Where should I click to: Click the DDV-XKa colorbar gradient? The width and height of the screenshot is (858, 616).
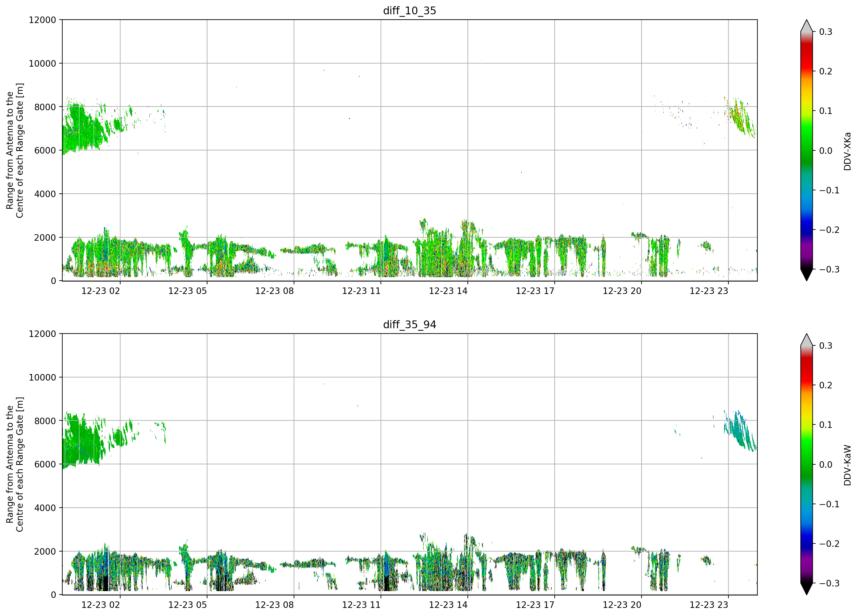(x=807, y=151)
